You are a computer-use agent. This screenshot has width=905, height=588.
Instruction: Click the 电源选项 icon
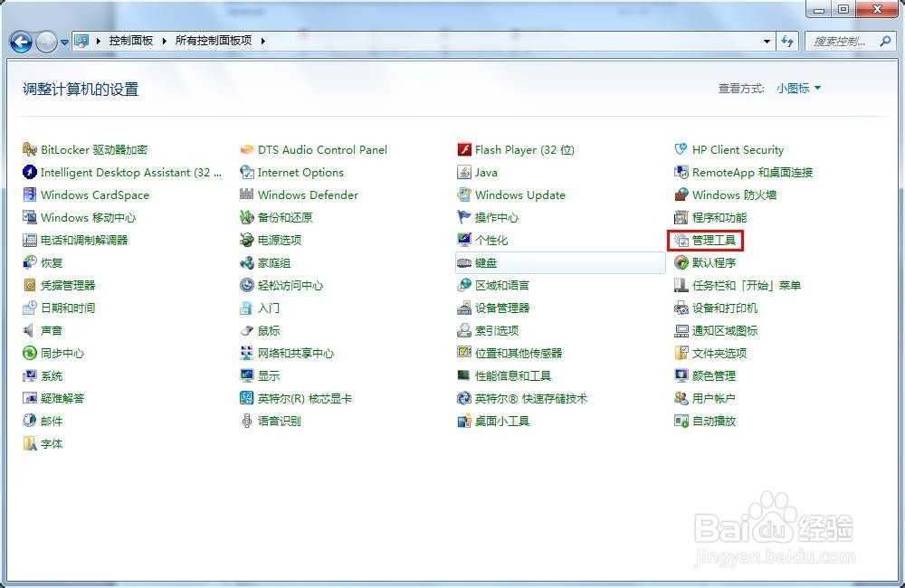click(247, 240)
